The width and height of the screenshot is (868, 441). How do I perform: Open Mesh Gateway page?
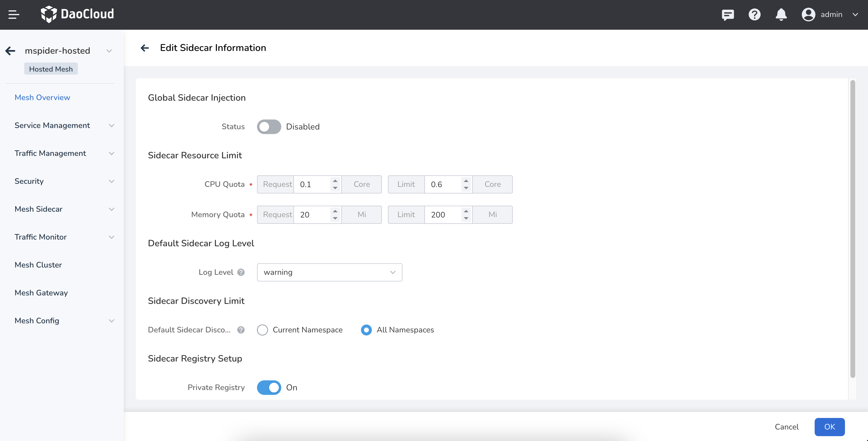[41, 293]
